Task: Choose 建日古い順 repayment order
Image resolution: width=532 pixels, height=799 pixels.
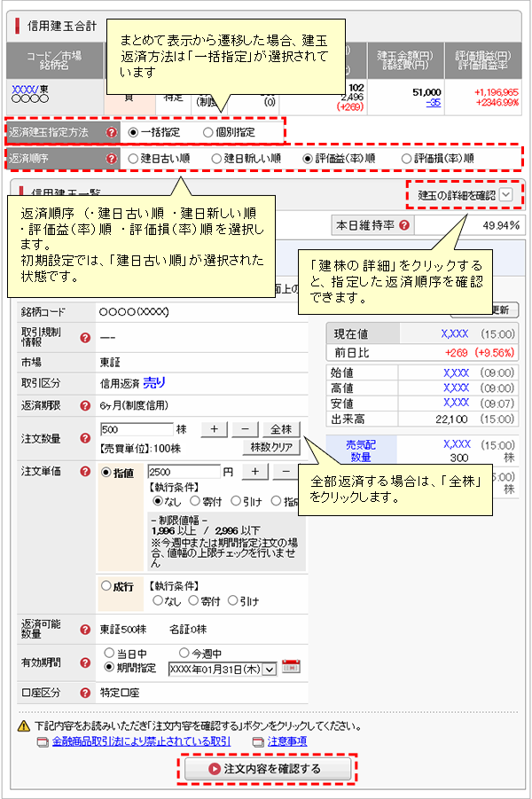Action: coord(135,159)
